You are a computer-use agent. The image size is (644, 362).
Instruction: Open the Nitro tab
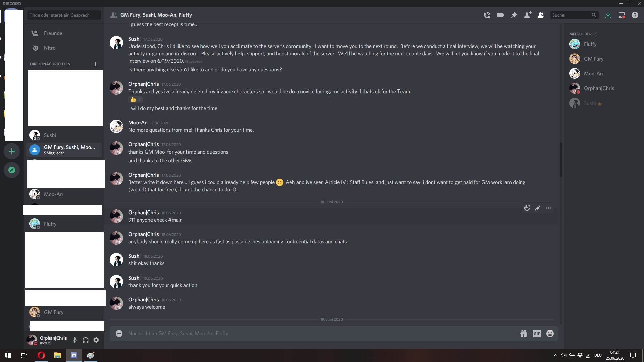50,48
